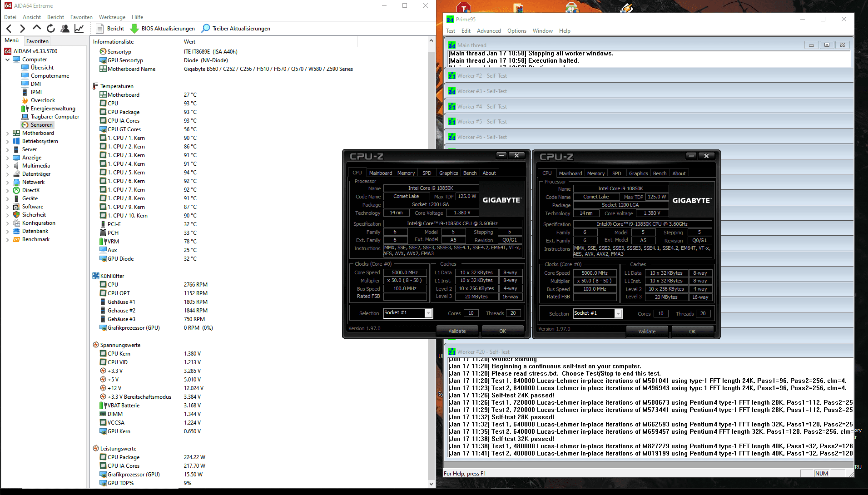Screen dimensions: 868x495
Task: Minimize the left CPU-Z window
Action: pos(501,155)
